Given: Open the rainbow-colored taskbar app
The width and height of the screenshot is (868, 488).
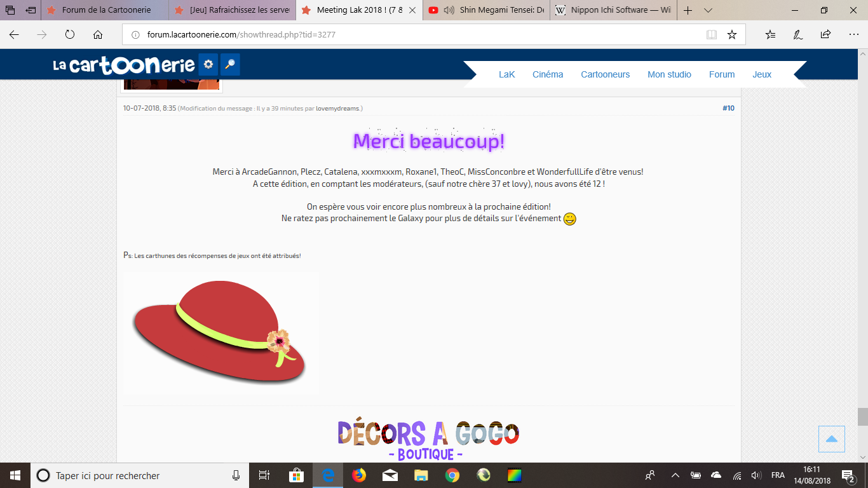Looking at the screenshot, I should (x=515, y=475).
